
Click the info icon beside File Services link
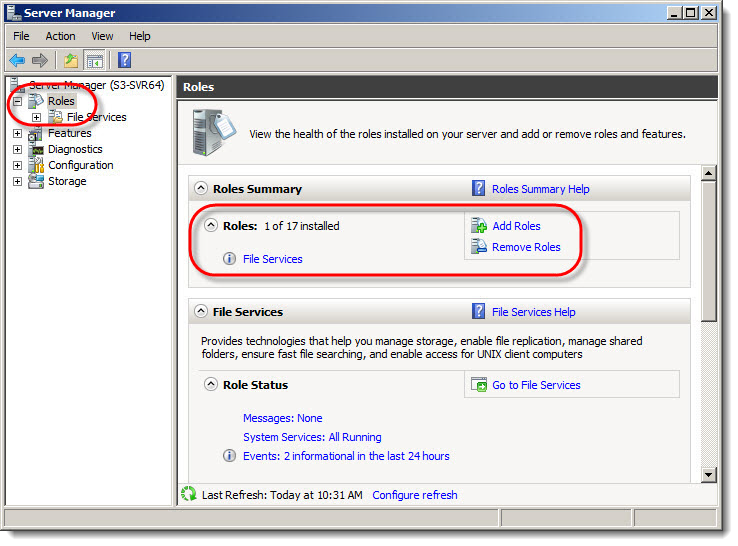click(229, 258)
